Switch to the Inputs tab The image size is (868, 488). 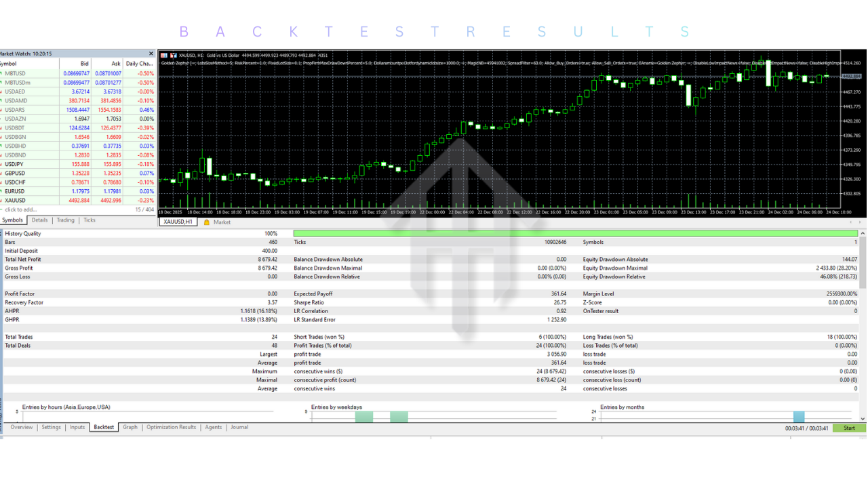77,428
